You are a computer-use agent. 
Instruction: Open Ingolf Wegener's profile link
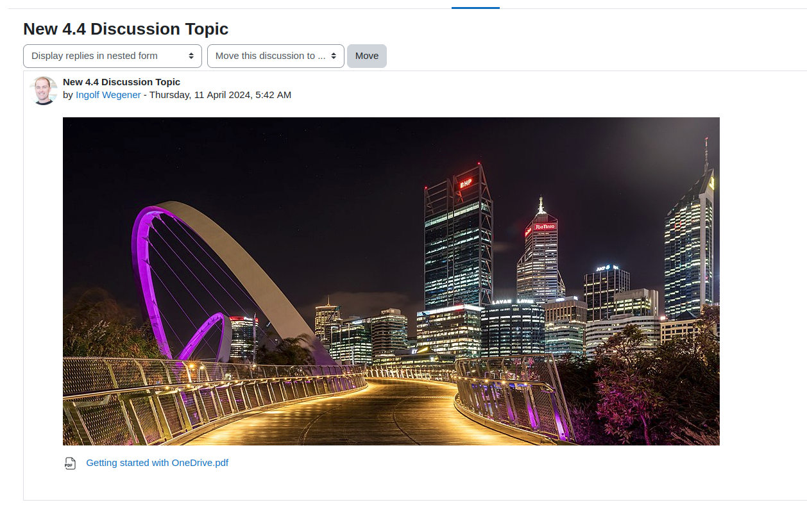click(x=108, y=95)
